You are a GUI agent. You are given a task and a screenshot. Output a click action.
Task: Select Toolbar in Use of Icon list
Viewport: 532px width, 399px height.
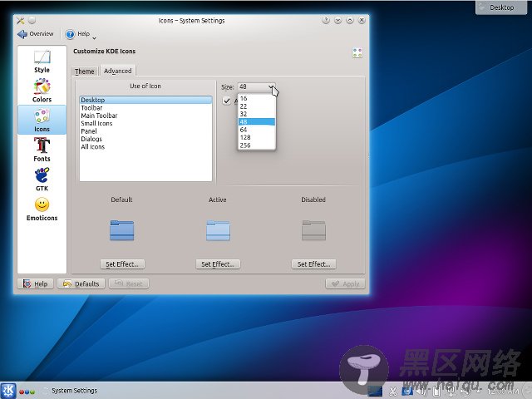[x=145, y=107]
